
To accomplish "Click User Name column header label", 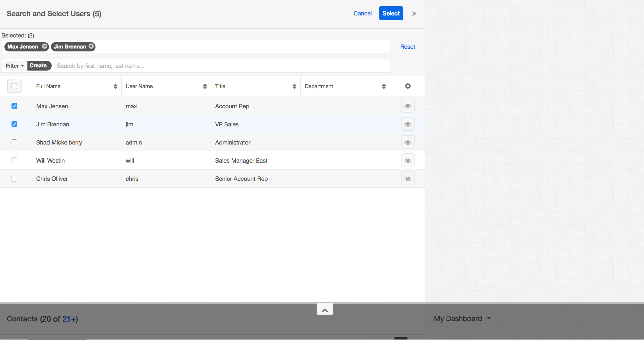I will (x=139, y=86).
